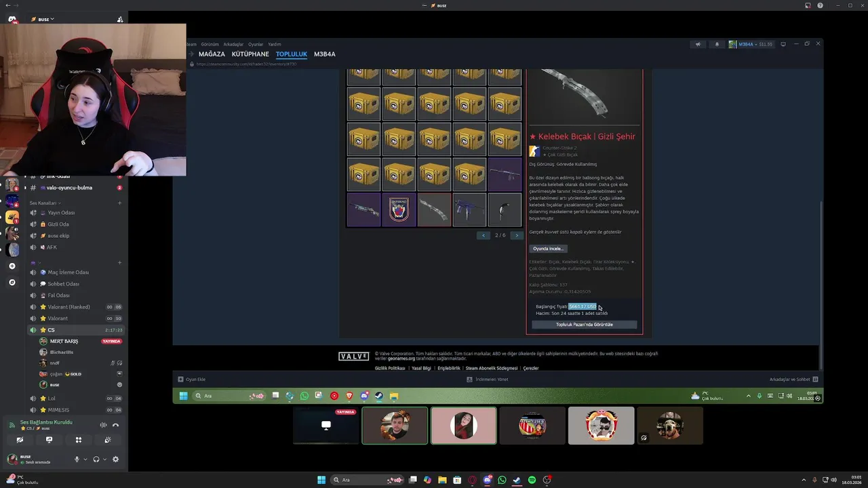
Task: Open Discord user settings gear
Action: (115, 460)
